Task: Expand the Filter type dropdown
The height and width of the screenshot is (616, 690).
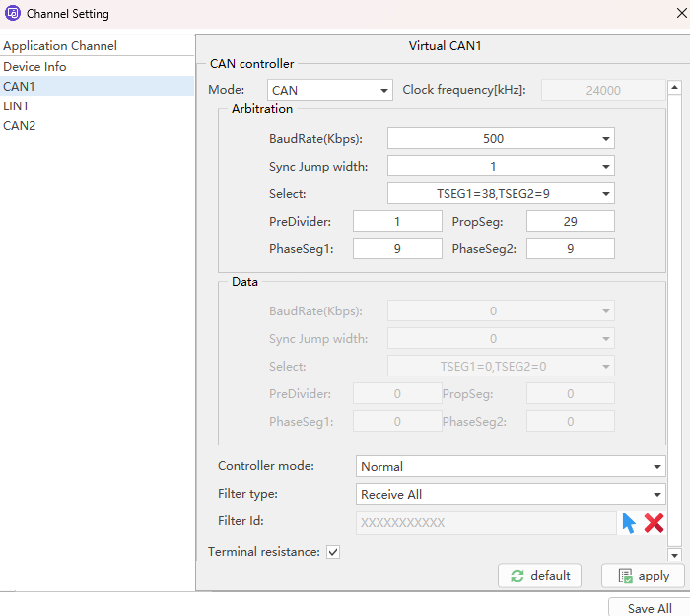Action: tap(510, 495)
